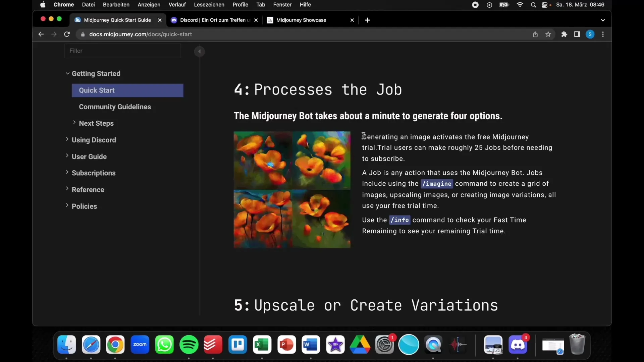This screenshot has height=362, width=644.
Task: Click the Community Guidelines link
Action: [115, 107]
